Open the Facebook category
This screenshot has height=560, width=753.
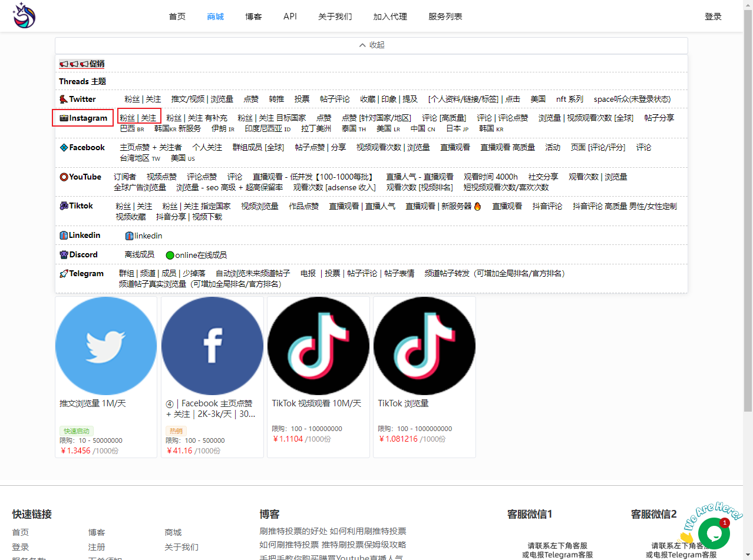[x=82, y=147]
